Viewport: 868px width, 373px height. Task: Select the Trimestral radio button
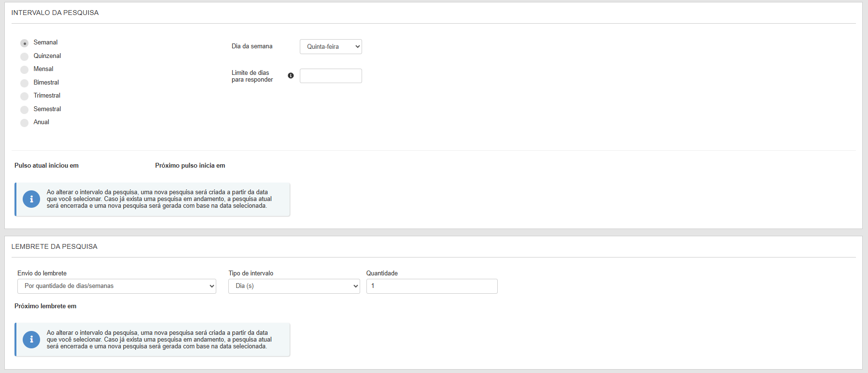(25, 96)
